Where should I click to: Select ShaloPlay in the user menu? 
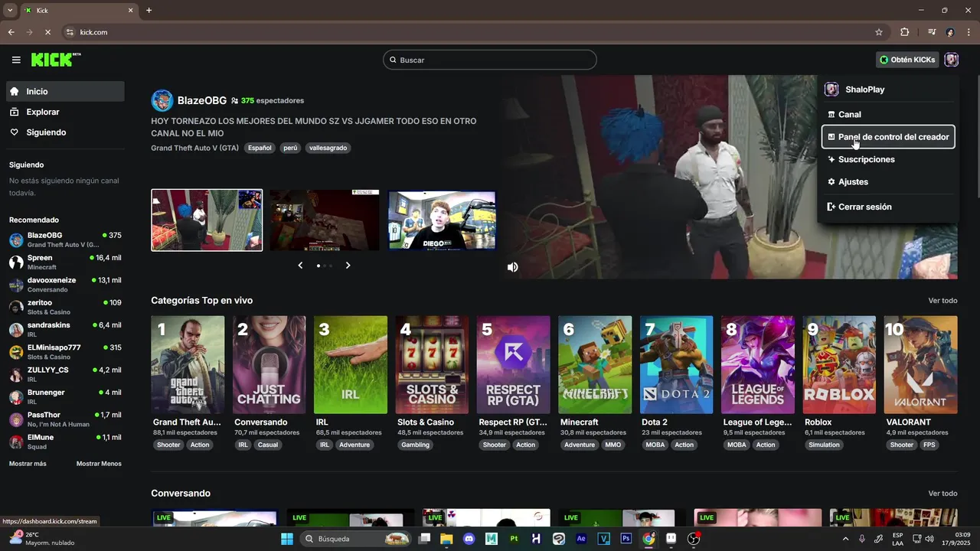pos(888,90)
